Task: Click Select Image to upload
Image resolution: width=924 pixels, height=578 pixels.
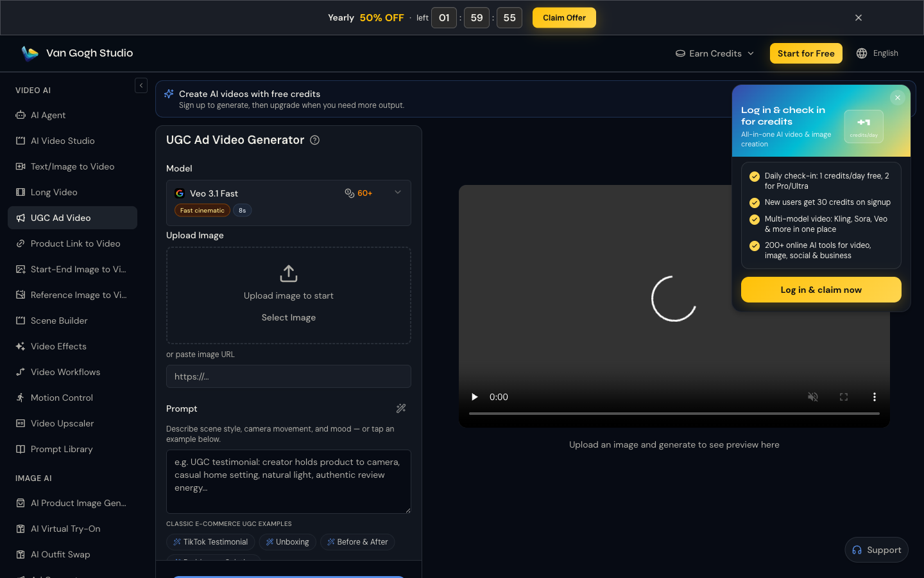Action: click(x=289, y=317)
